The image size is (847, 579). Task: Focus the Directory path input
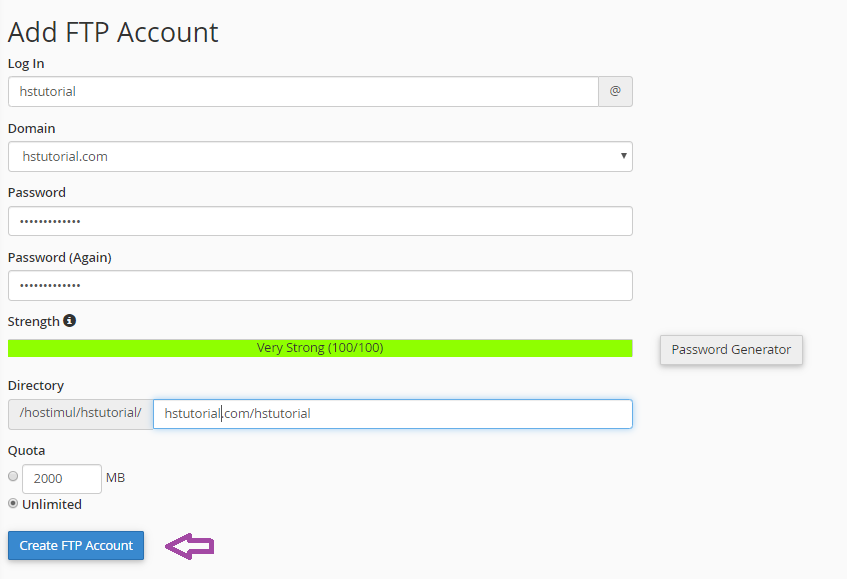point(392,413)
